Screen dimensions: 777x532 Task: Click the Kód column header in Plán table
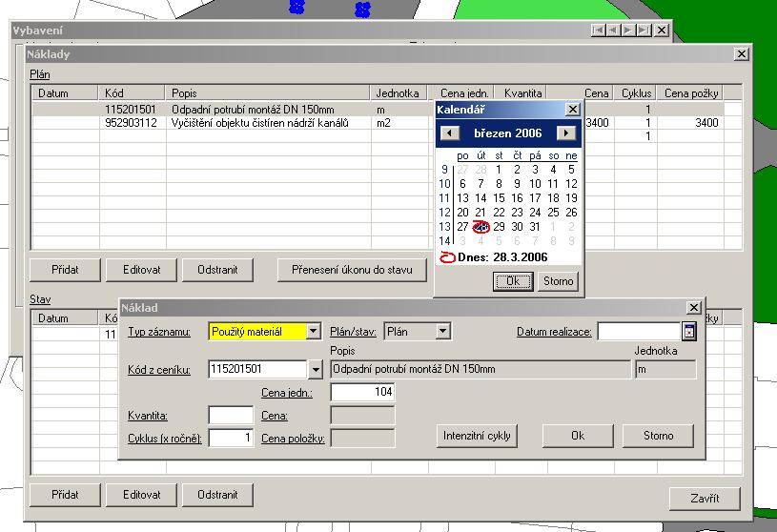(132, 93)
